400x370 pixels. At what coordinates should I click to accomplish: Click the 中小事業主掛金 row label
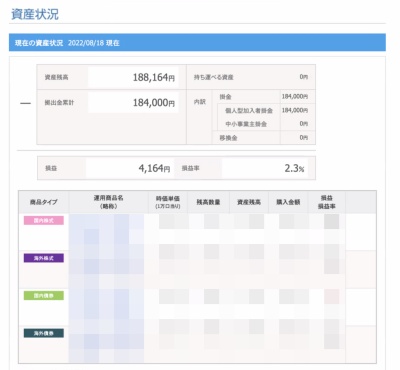click(246, 124)
